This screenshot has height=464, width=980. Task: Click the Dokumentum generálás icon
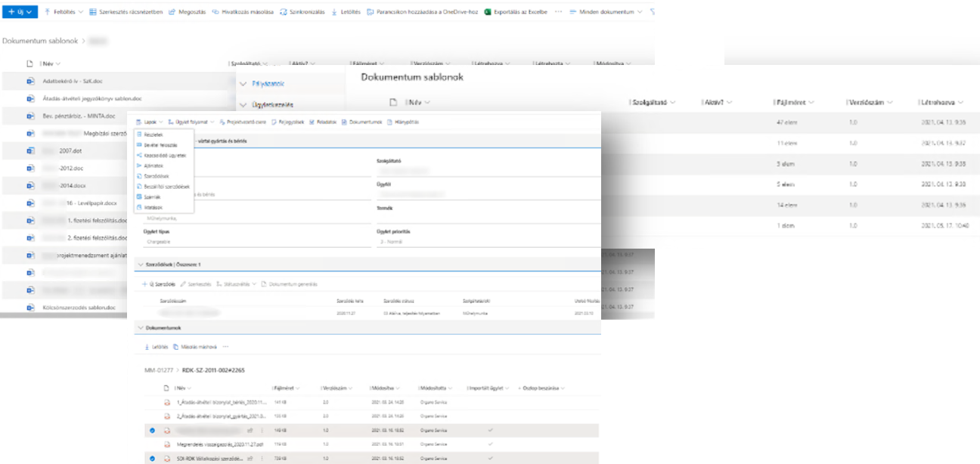(264, 284)
